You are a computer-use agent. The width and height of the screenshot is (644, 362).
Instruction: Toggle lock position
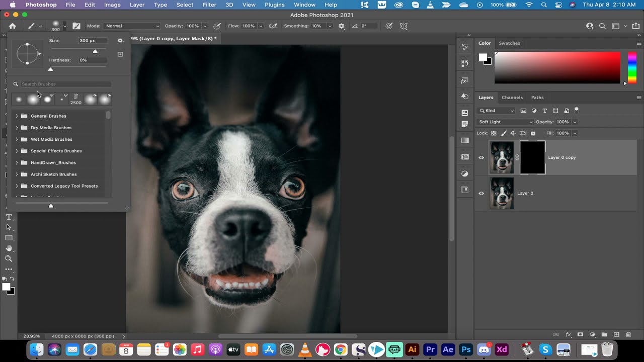513,133
